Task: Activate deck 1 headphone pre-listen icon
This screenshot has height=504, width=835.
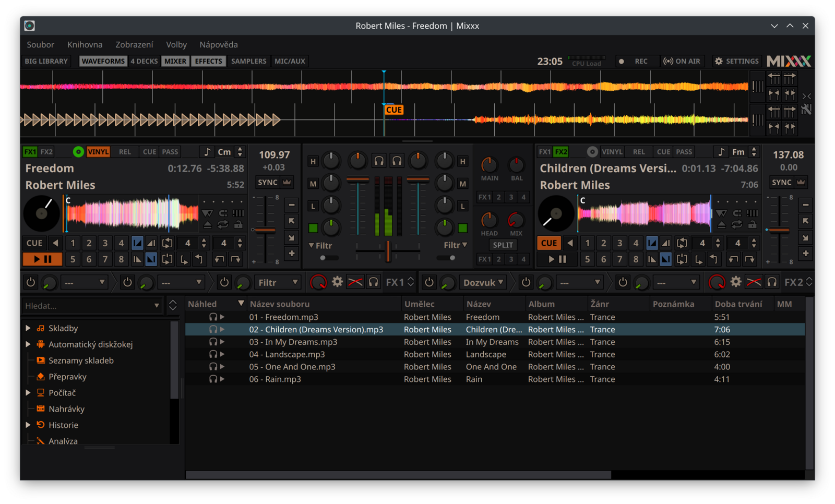Action: click(x=379, y=161)
